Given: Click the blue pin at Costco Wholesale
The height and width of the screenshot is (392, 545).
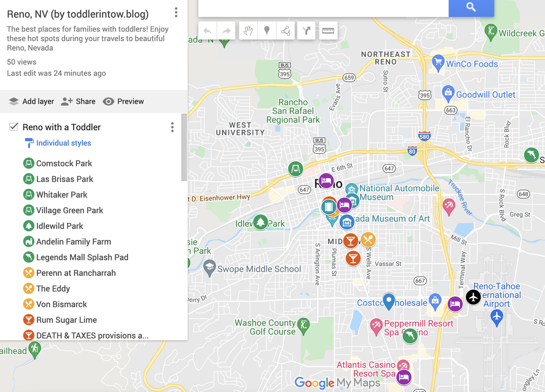Looking at the screenshot, I should [x=389, y=301].
